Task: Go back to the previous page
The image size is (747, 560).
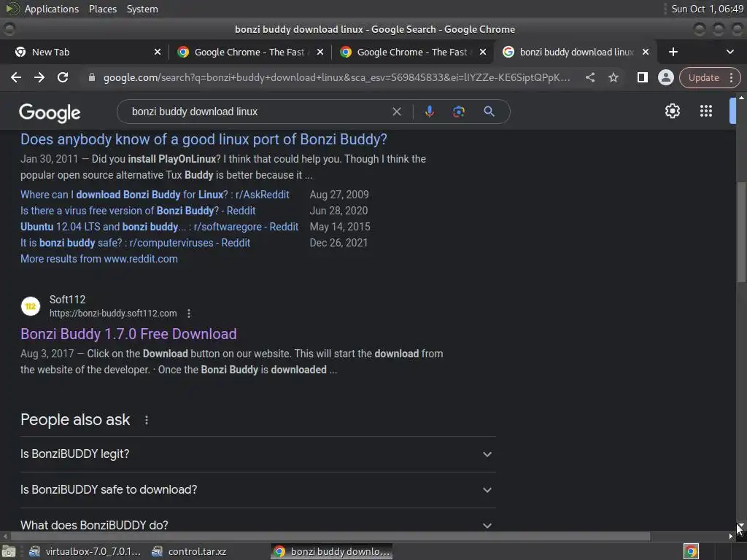Action: click(x=16, y=77)
